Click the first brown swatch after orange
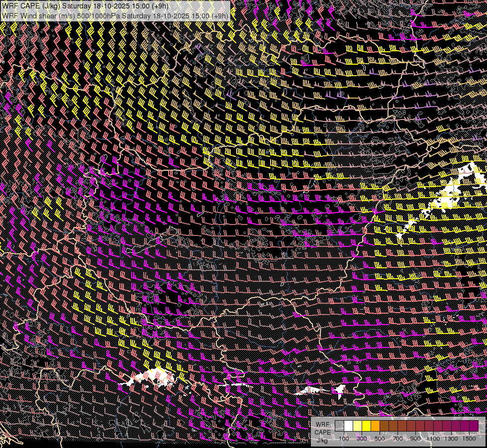 point(385,426)
